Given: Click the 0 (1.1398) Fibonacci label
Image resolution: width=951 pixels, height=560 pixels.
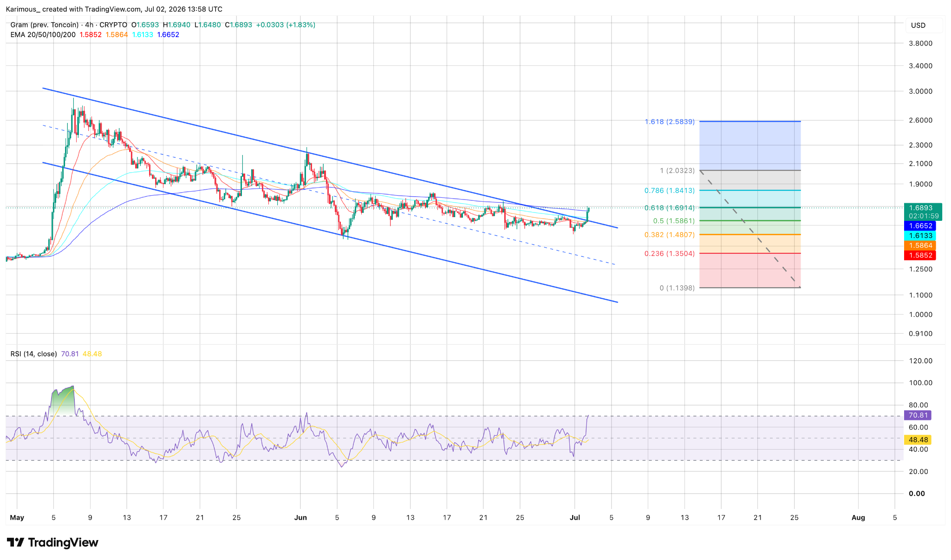Looking at the screenshot, I should 677,288.
